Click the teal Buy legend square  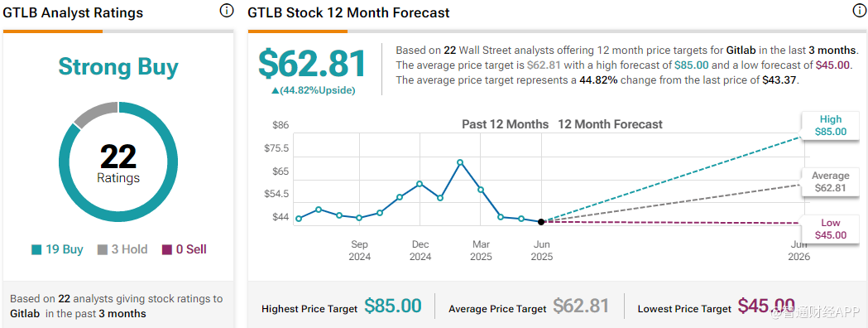pos(36,250)
